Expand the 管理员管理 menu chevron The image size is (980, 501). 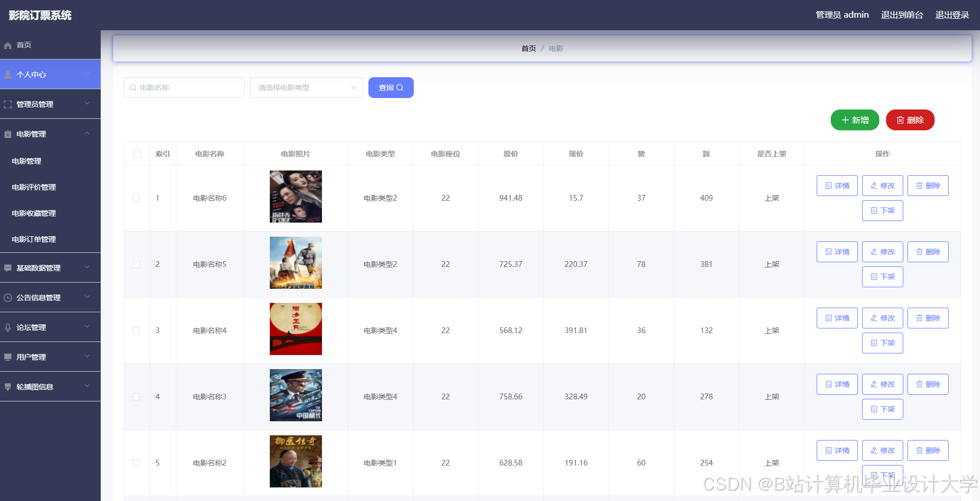[87, 104]
